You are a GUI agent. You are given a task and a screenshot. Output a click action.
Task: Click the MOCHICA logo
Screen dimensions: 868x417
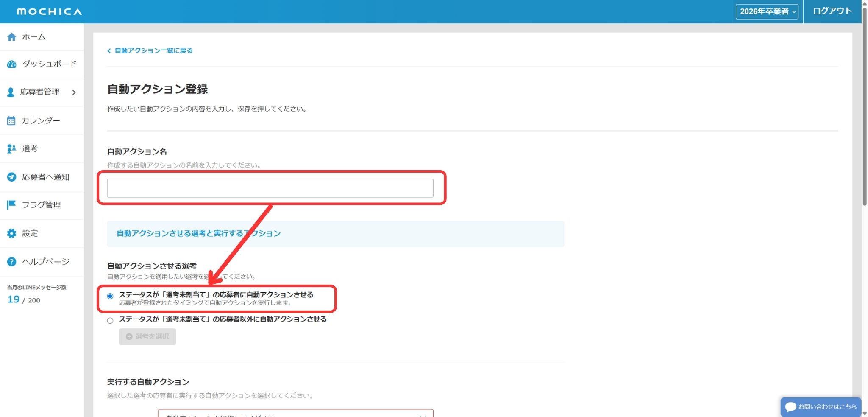(x=49, y=11)
